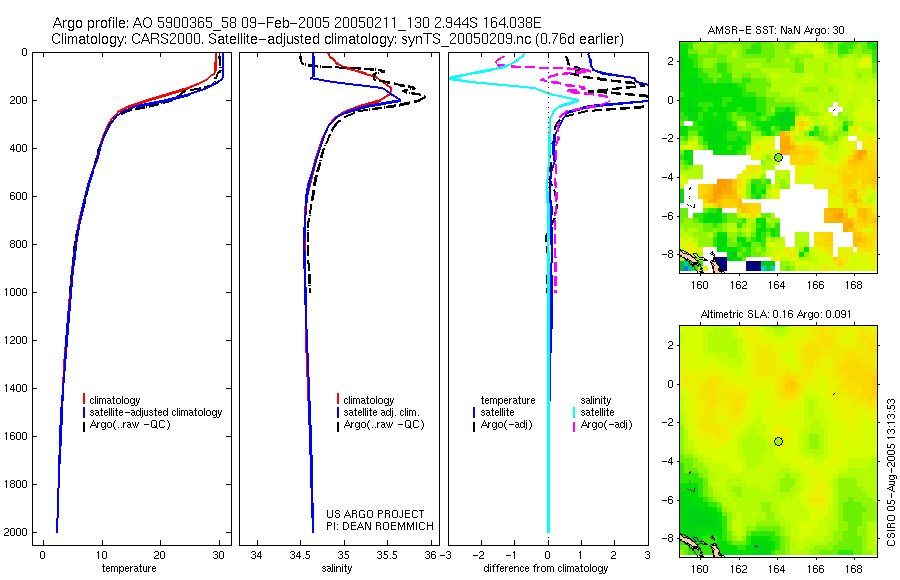
Task: Click the black Argo(..raw -QC) marker in salinity legend
Action: coord(338,426)
